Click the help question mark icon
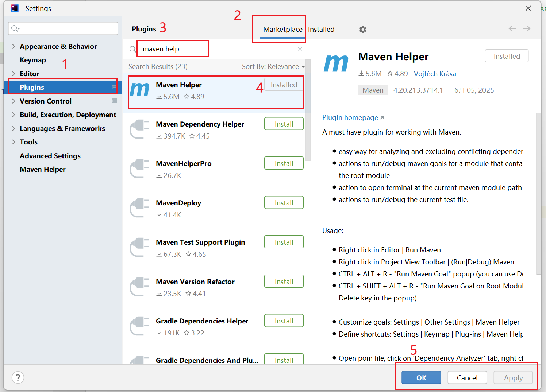 (x=18, y=377)
